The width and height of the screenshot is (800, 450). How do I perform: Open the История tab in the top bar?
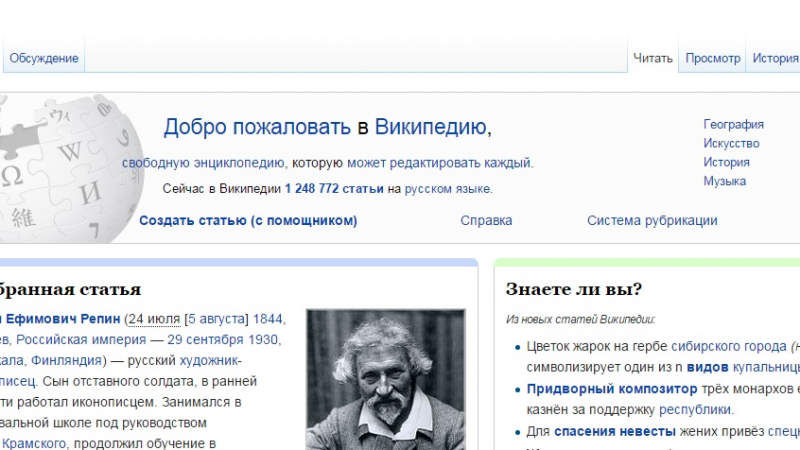[775, 58]
